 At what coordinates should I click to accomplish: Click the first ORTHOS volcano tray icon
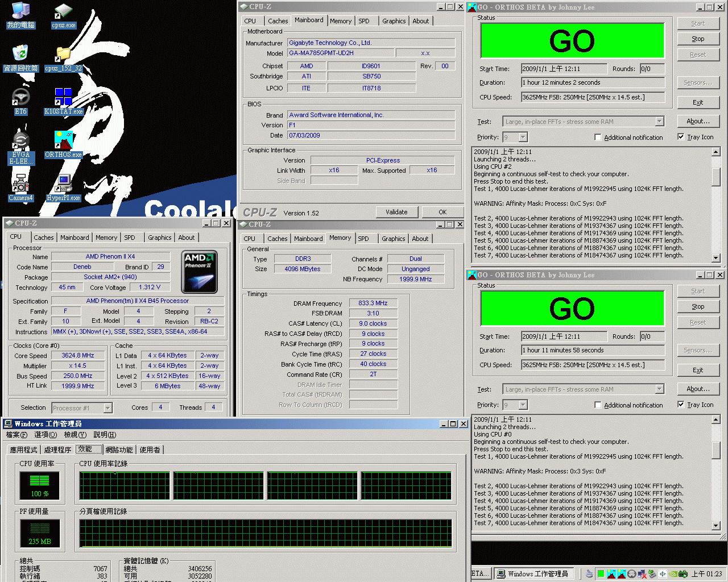pyautogui.click(x=611, y=573)
